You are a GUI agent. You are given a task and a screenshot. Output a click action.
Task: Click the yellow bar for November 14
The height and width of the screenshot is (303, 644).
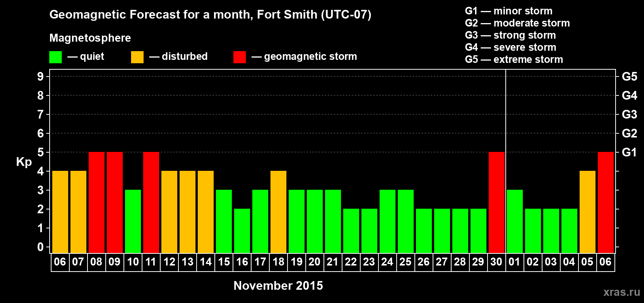[206, 212]
